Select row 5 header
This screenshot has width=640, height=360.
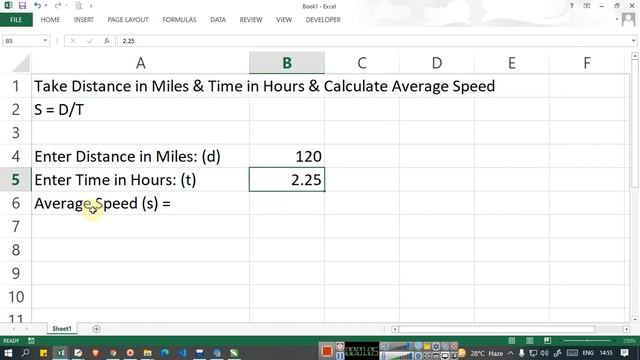pyautogui.click(x=16, y=180)
